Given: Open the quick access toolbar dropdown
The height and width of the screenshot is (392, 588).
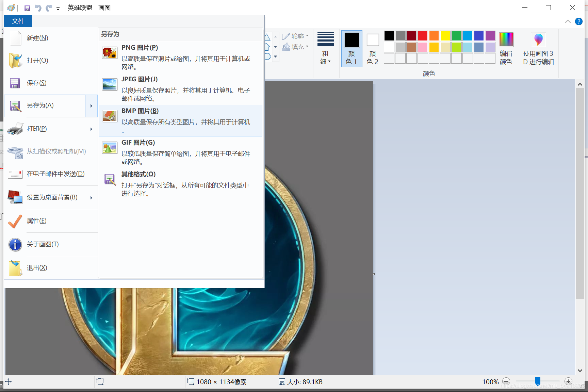Looking at the screenshot, I should pos(58,9).
